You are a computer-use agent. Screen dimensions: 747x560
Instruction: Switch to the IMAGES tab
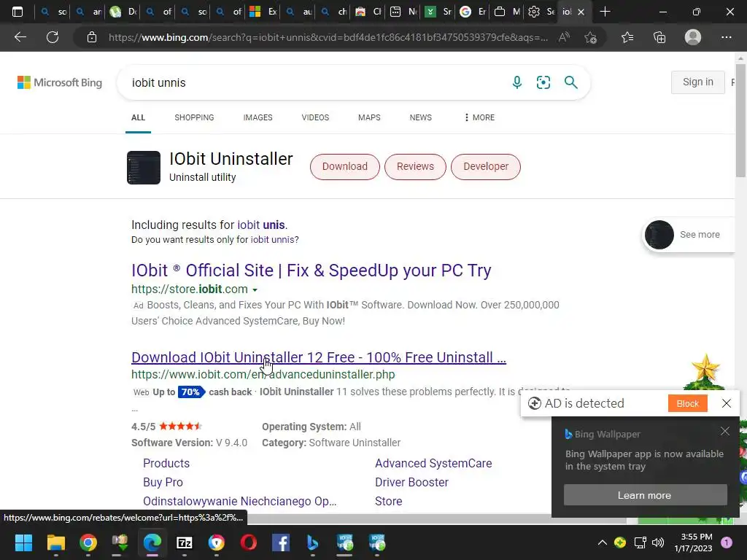(x=258, y=117)
